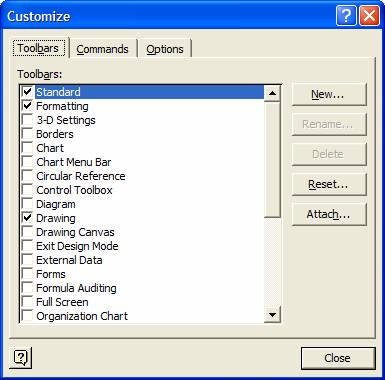Screen dimensions: 385x380
Task: Select the Control Toolbox list entry
Action: tap(74, 190)
